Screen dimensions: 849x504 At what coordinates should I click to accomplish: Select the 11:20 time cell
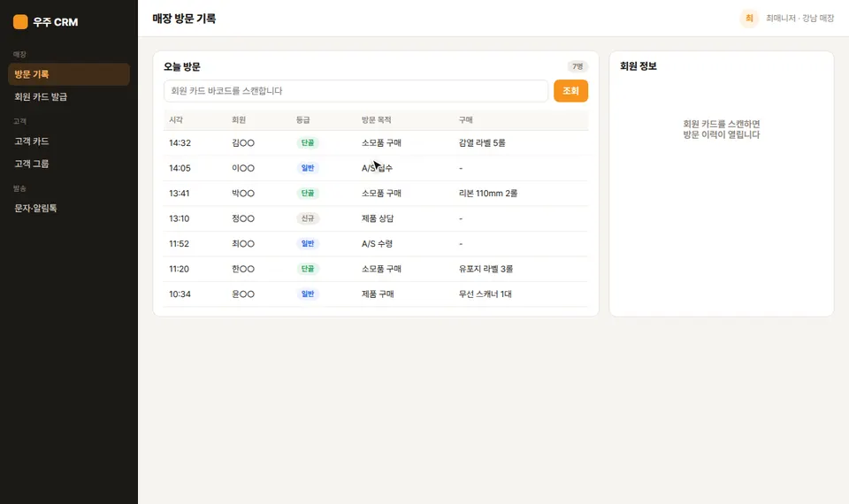180,269
